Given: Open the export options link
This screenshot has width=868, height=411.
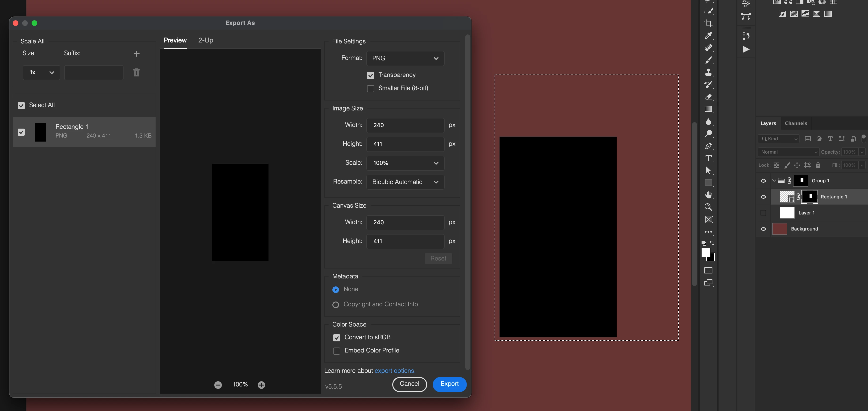Looking at the screenshot, I should pyautogui.click(x=395, y=371).
